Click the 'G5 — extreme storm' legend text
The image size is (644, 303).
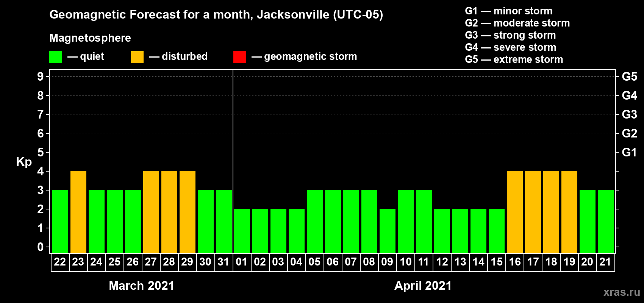click(514, 59)
